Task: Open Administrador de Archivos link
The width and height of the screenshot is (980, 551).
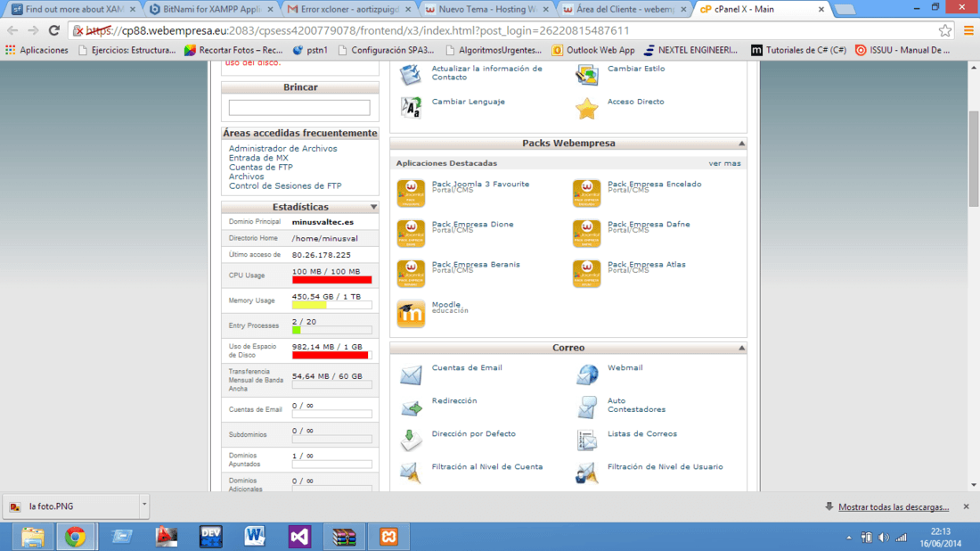Action: (x=282, y=149)
